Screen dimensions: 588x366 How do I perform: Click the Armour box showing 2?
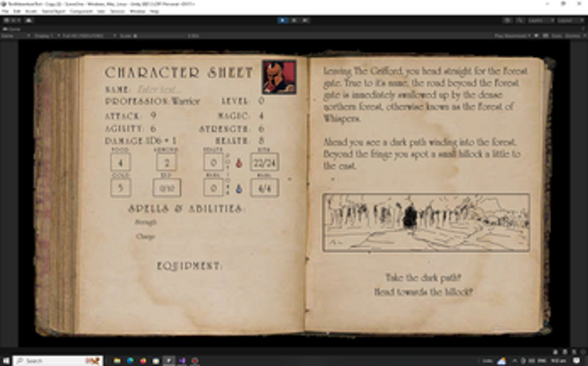click(167, 163)
